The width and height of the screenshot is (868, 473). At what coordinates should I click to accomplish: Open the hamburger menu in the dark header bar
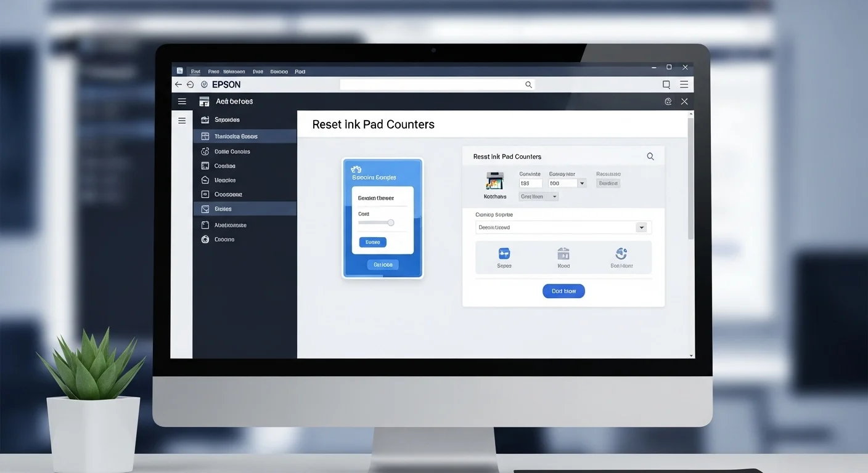(x=182, y=101)
